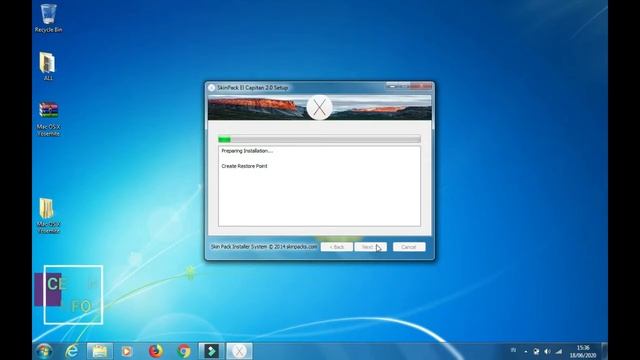This screenshot has width=640, height=360.
Task: Click the Back button in setup
Action: point(337,247)
